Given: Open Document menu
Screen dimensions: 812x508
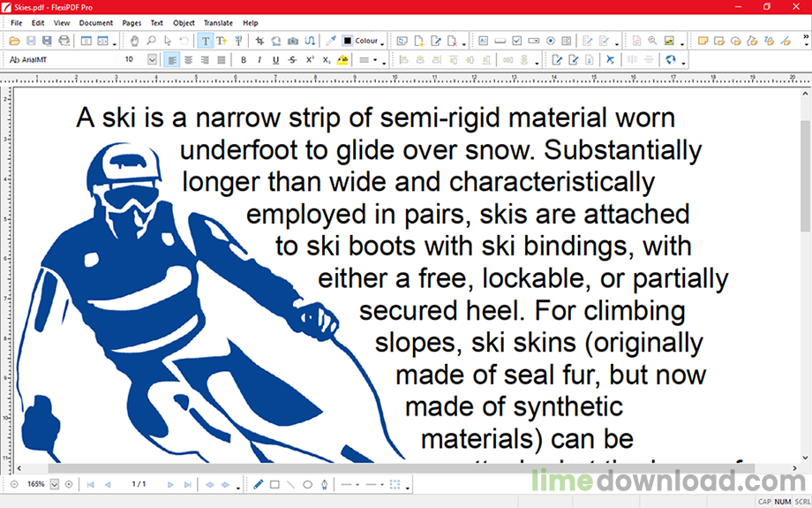Looking at the screenshot, I should (x=96, y=23).
